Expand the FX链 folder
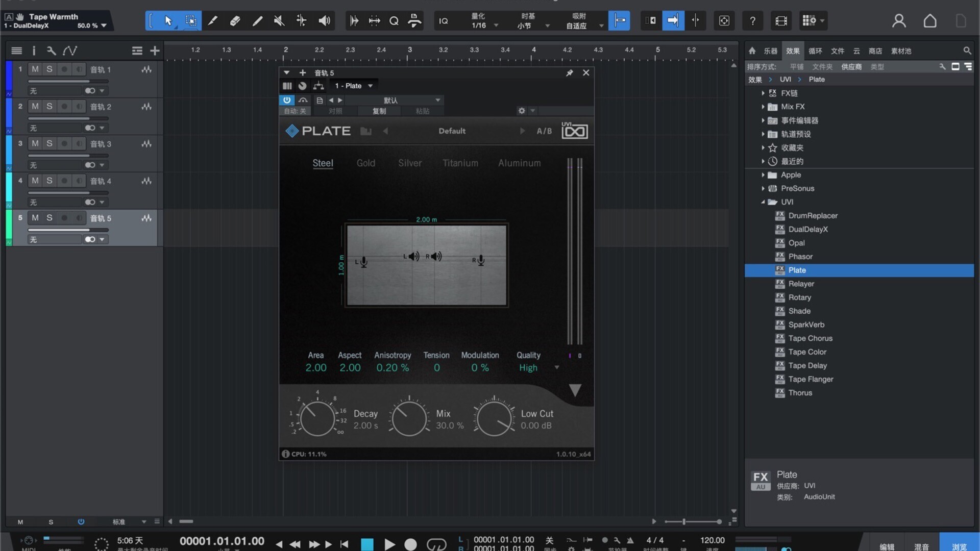 coord(763,93)
